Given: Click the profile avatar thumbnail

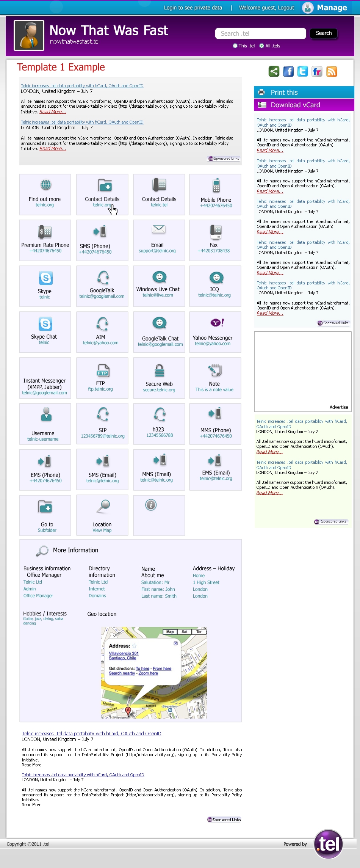Looking at the screenshot, I should pyautogui.click(x=29, y=35).
